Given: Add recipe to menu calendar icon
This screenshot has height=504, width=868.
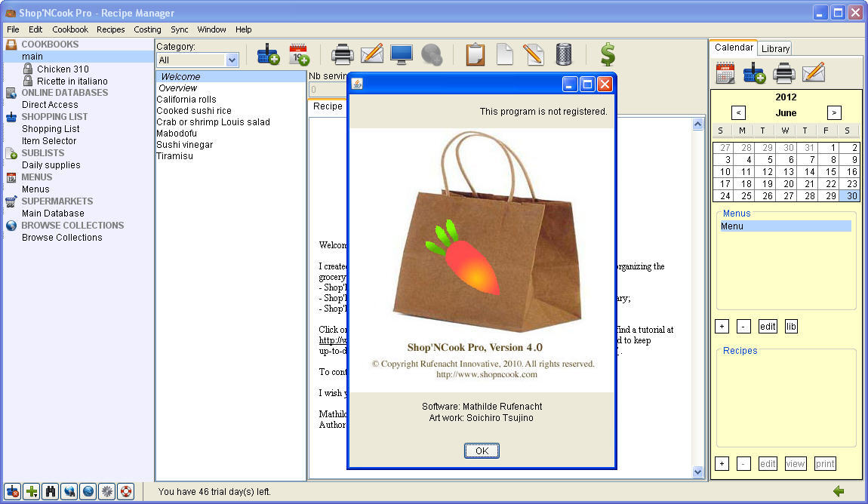Looking at the screenshot, I should click(x=299, y=54).
